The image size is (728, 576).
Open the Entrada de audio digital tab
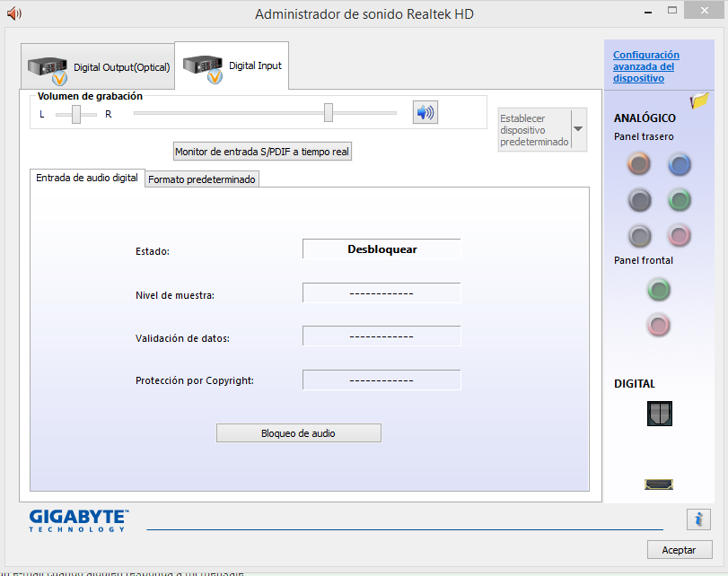coord(87,178)
